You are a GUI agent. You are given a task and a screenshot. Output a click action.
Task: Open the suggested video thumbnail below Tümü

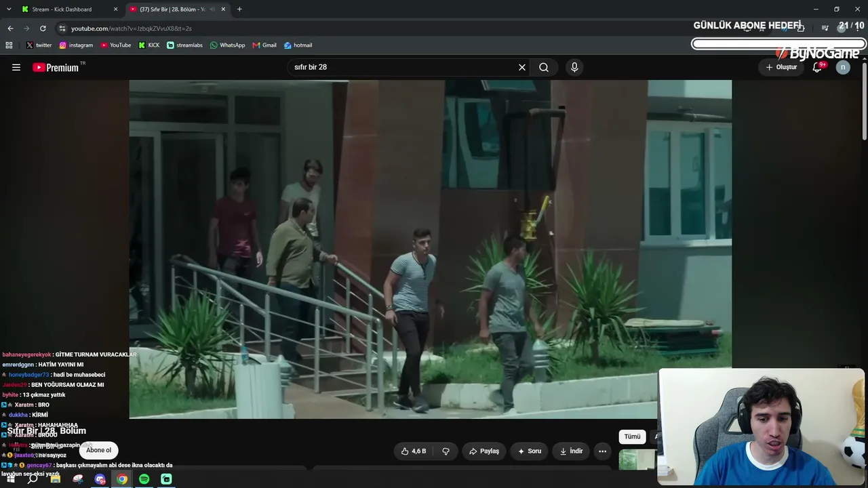[637, 460]
